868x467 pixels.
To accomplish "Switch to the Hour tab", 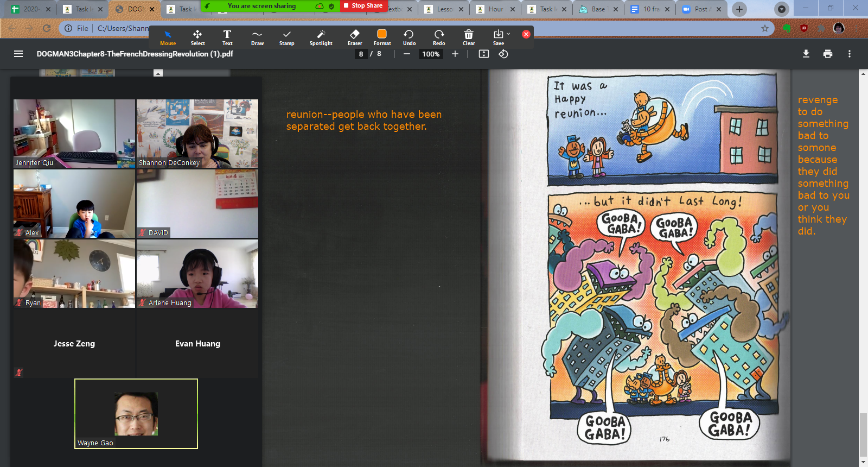I will point(495,9).
